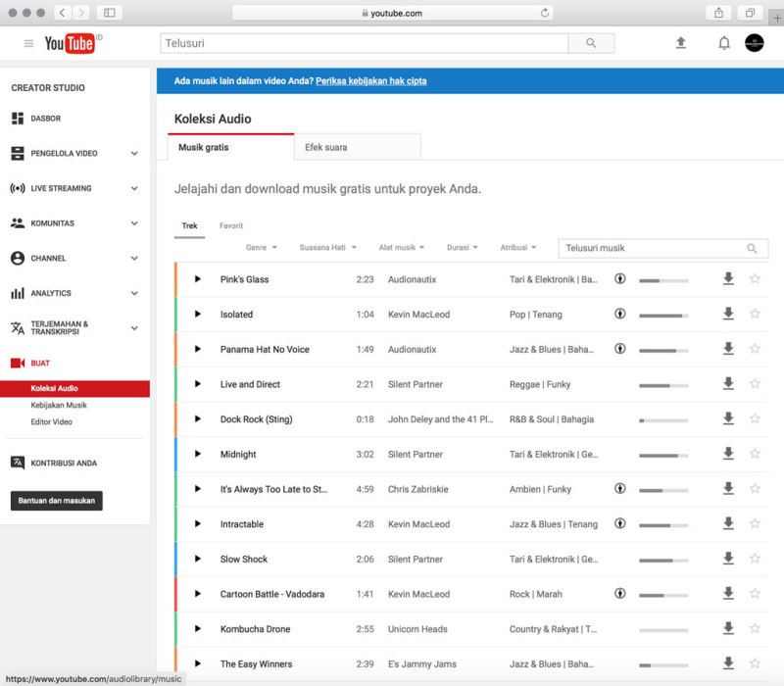The image size is (784, 686).
Task: Select the Favorit tab
Action: 231,225
